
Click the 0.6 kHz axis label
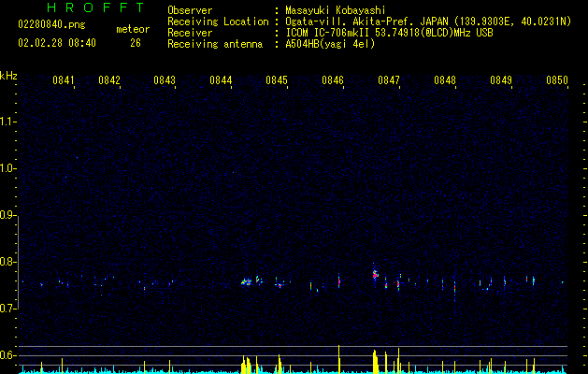tap(8, 355)
